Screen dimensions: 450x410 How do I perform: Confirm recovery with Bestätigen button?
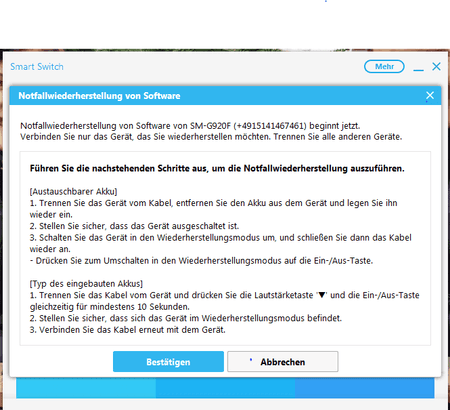[168, 362]
